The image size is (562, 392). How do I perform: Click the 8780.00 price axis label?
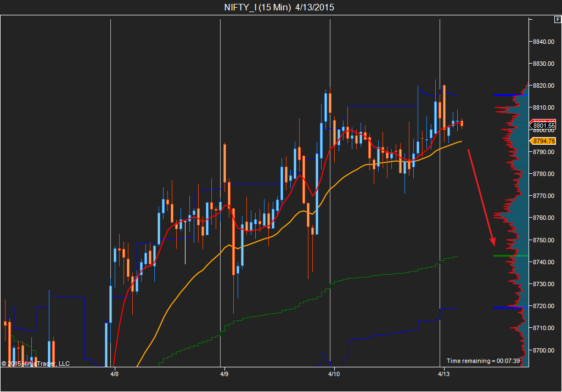(x=543, y=174)
